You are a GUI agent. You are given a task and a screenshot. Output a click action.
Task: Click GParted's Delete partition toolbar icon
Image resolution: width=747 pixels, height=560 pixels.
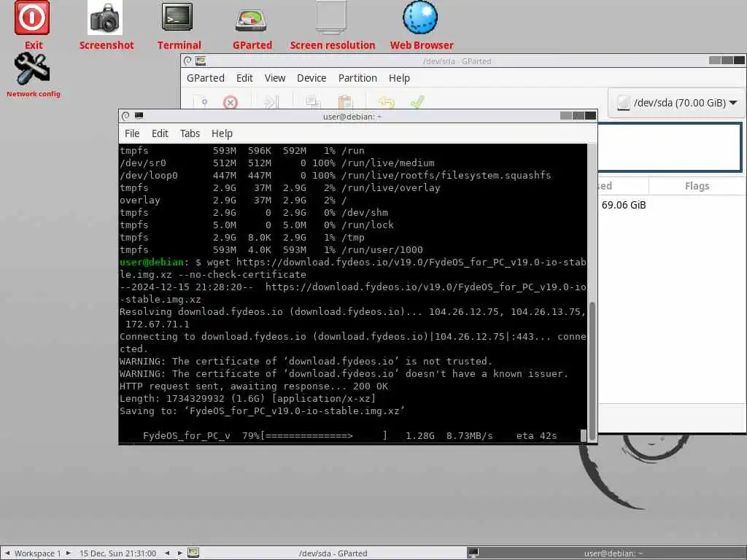tap(230, 102)
